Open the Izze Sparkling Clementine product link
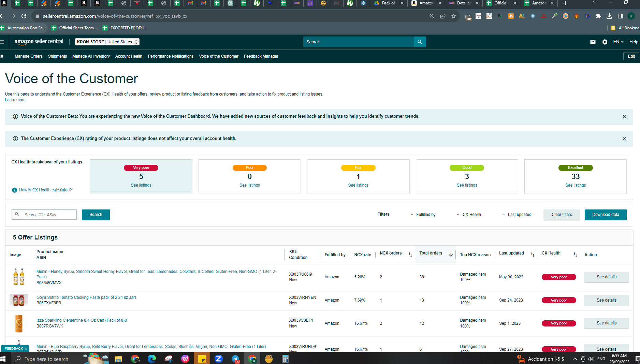This screenshot has width=640, height=364. 82,320
